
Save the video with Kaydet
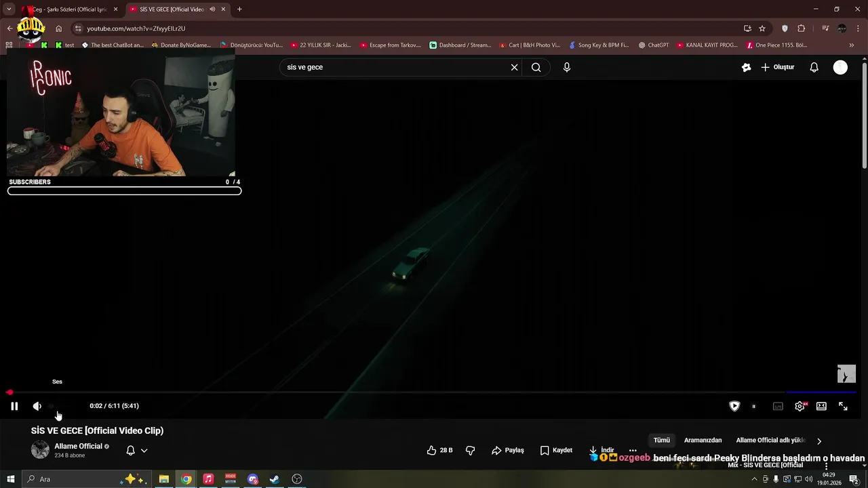coord(556,450)
